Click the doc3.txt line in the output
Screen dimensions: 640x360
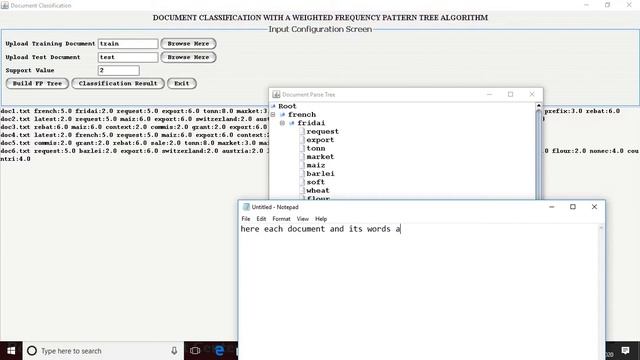point(134,127)
